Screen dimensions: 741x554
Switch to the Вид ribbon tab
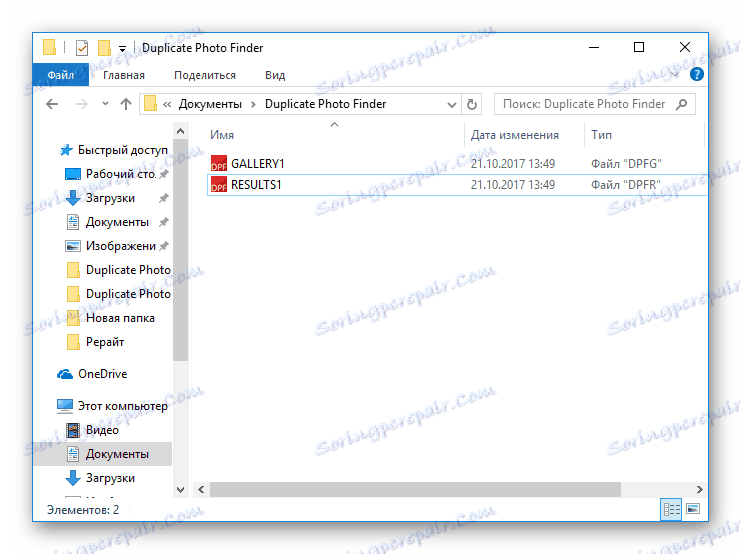click(x=275, y=75)
